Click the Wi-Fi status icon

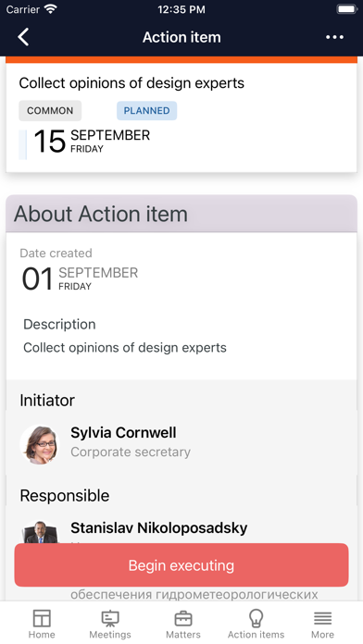point(51,9)
